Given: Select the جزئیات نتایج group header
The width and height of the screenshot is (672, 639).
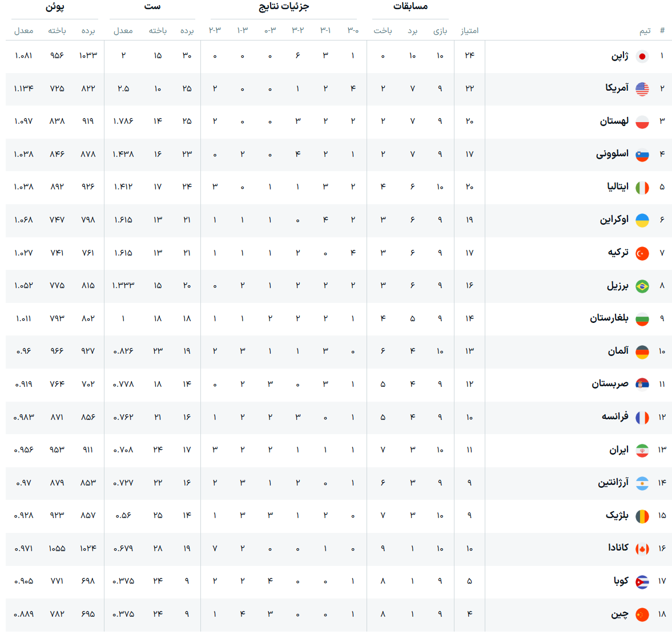Looking at the screenshot, I should coord(284,6).
